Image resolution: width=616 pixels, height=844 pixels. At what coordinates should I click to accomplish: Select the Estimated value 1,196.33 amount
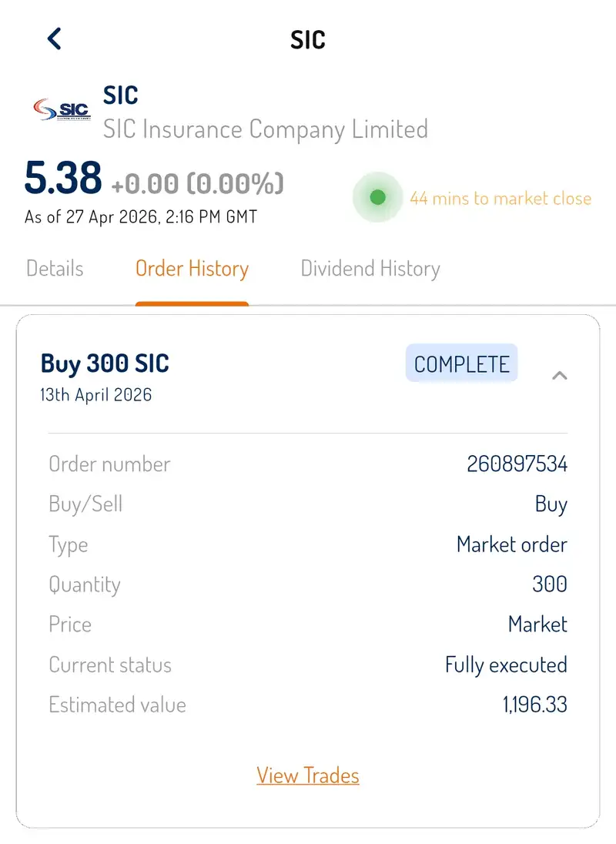[x=534, y=705]
